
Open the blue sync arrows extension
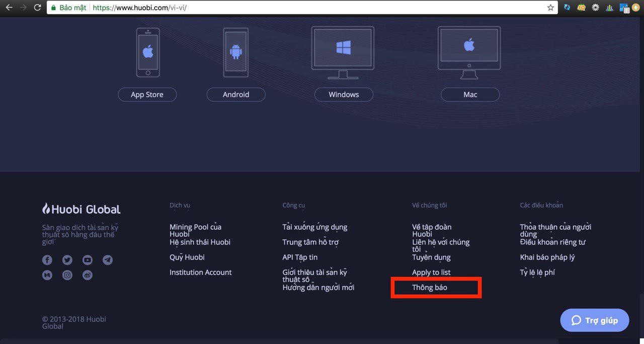point(567,8)
